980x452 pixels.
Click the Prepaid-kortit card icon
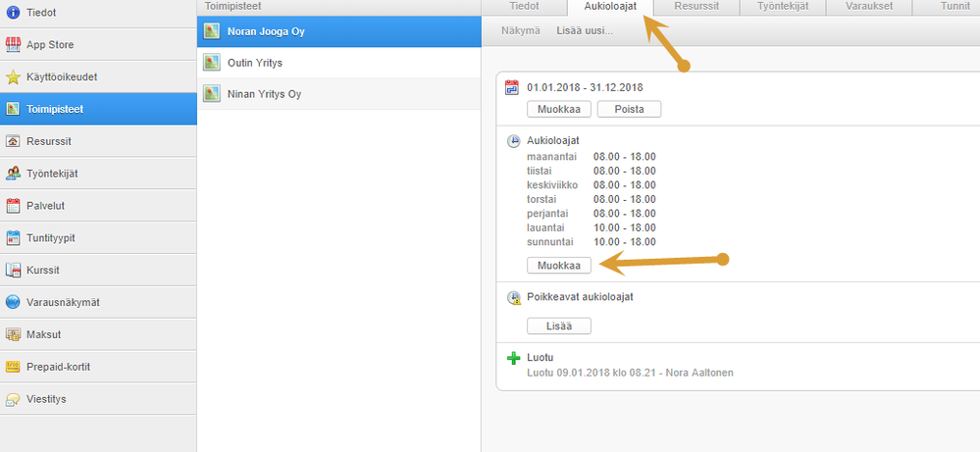(x=13, y=367)
